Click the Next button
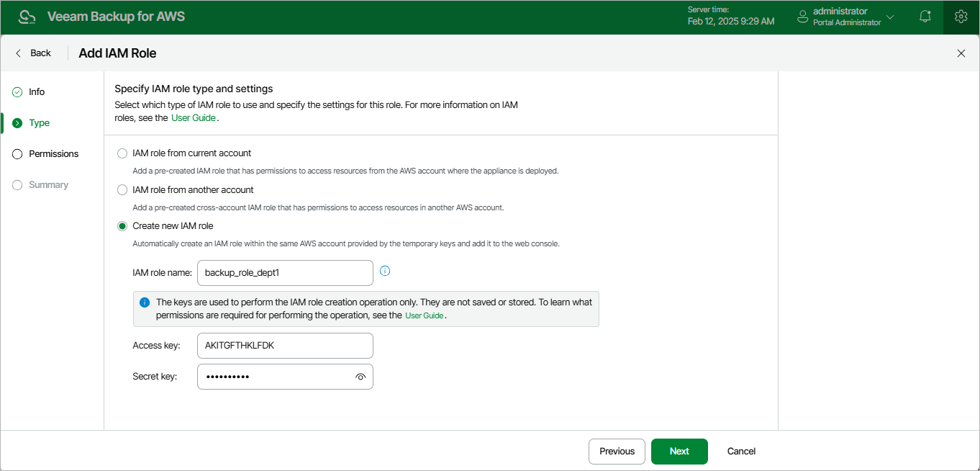Screen dimensions: 980x471 pos(679,452)
